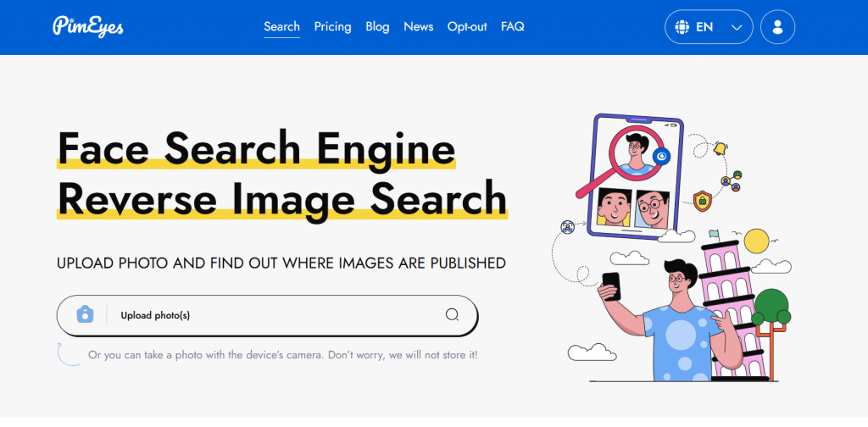The image size is (868, 427).
Task: Open the Blog link
Action: tap(377, 26)
